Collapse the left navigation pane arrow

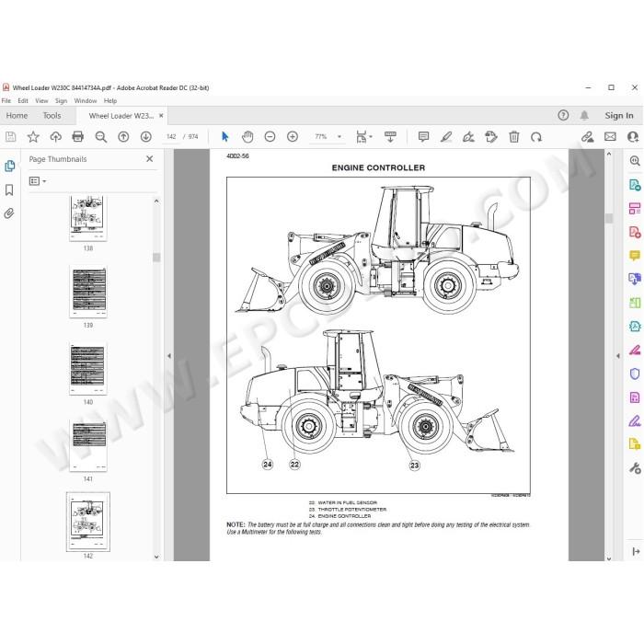click(169, 356)
